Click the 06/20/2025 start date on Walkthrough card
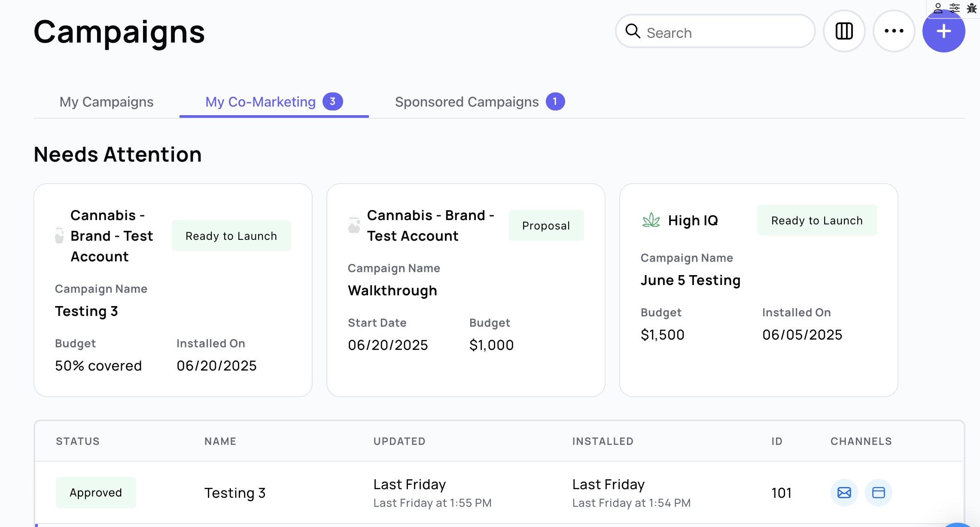This screenshot has width=980, height=527. 388,345
